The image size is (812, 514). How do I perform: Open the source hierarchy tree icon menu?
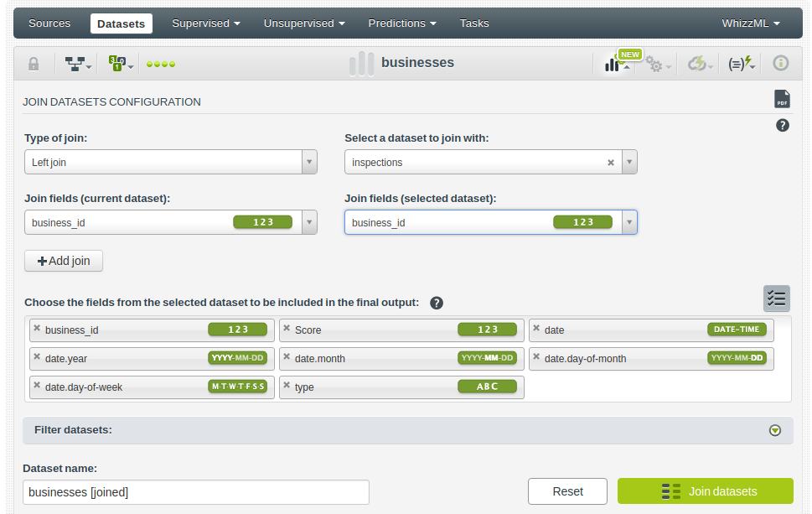click(x=78, y=64)
